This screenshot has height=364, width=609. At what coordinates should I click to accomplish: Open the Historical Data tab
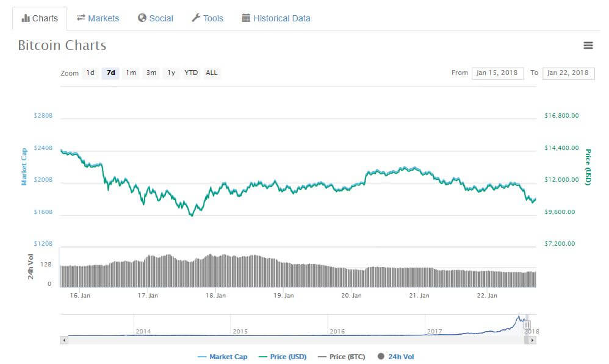(x=276, y=18)
